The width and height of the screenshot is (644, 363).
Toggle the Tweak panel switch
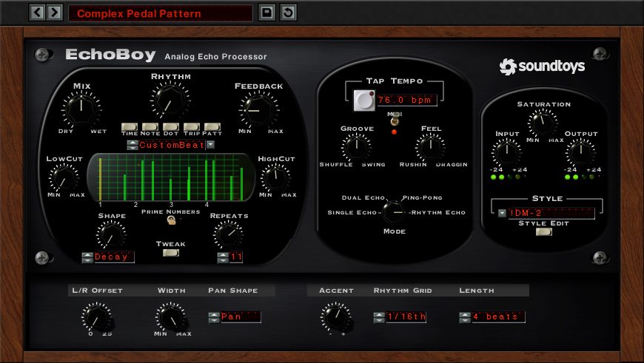[171, 253]
